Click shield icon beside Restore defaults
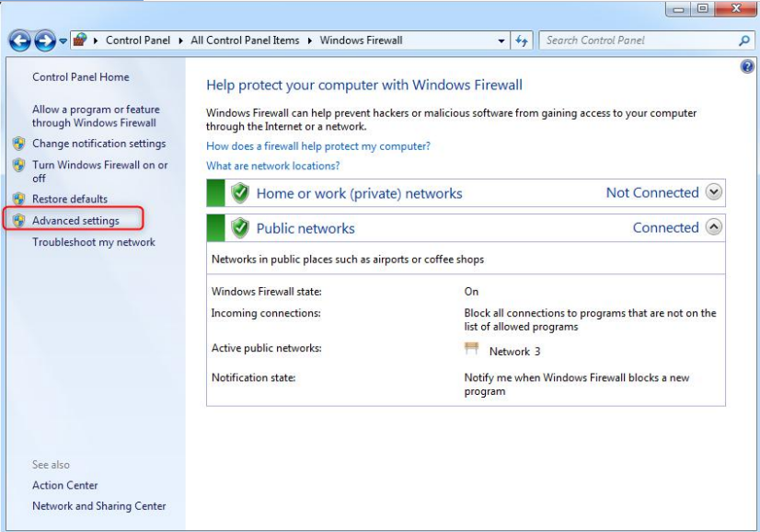760x532 pixels. [x=19, y=199]
